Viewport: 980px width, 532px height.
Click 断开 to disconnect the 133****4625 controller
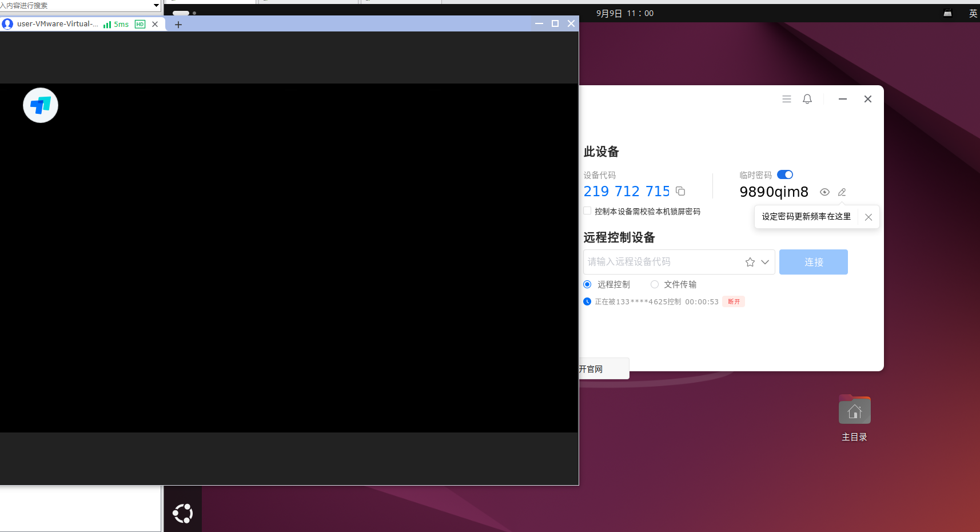click(733, 301)
